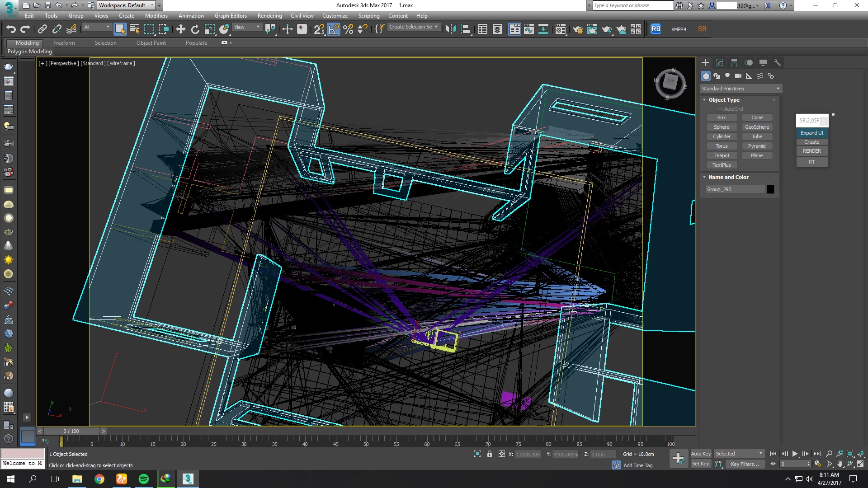Click the RENDER button in panel
868x488 pixels.
click(812, 151)
